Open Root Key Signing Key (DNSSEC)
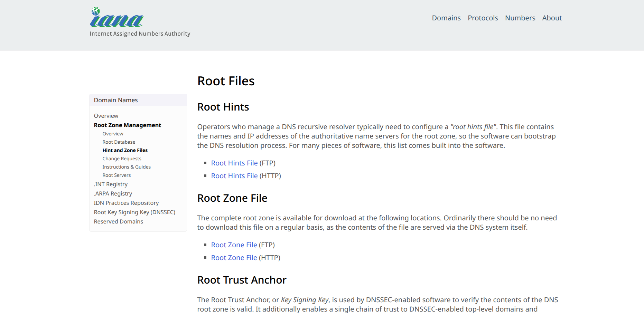 coord(134,212)
